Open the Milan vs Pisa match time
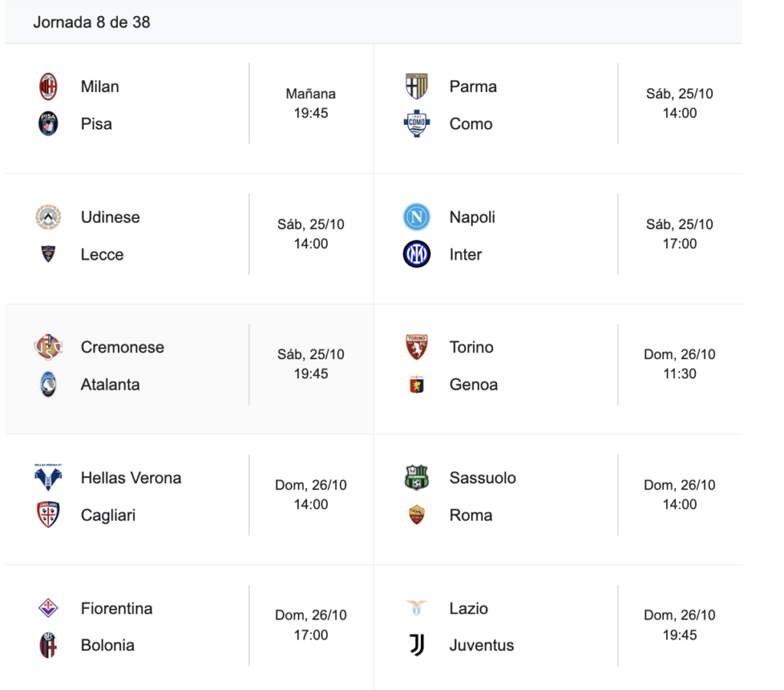 [x=311, y=103]
